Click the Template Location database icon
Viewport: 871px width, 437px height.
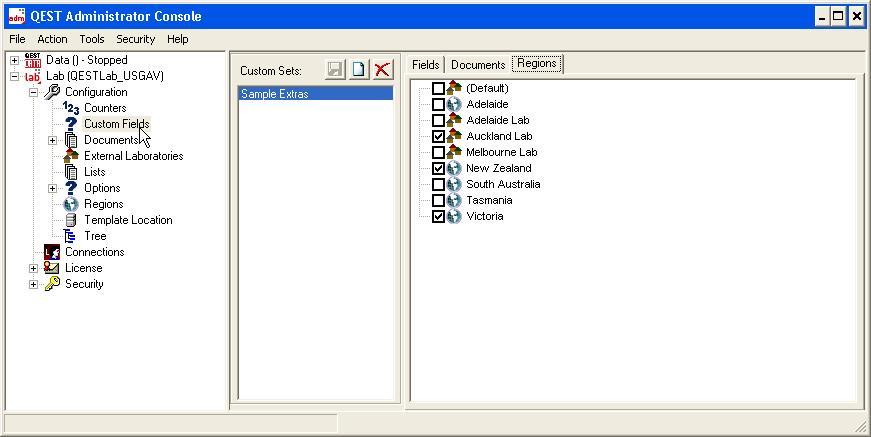(x=70, y=220)
